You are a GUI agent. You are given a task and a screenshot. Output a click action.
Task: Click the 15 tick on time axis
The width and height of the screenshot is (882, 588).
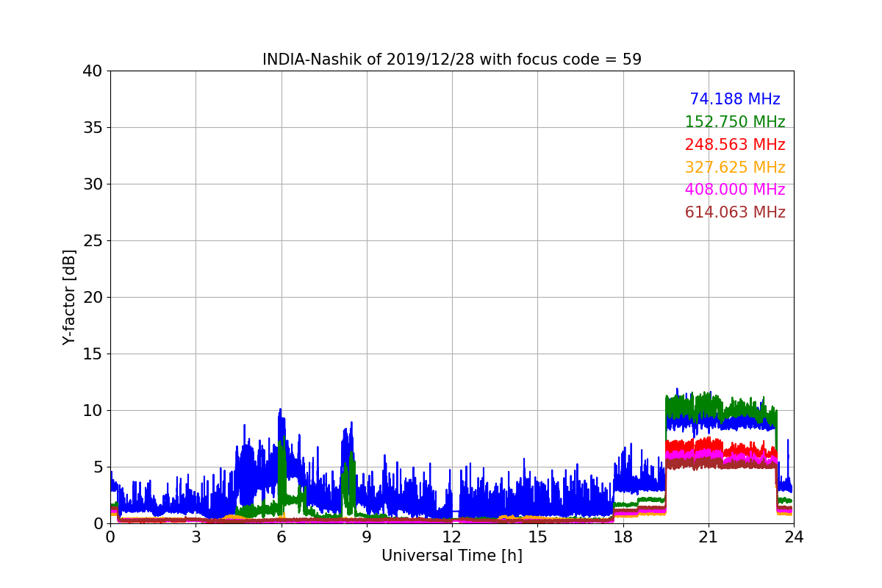click(x=537, y=537)
